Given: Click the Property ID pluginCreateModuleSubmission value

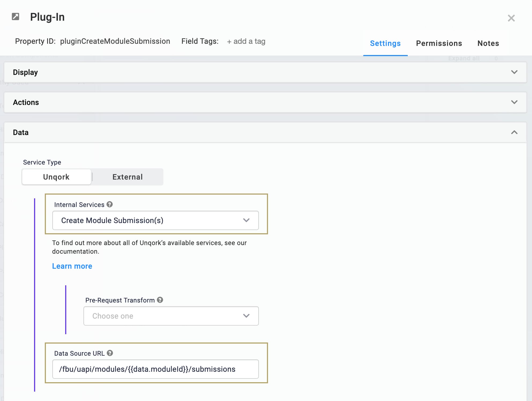Looking at the screenshot, I should tap(115, 41).
